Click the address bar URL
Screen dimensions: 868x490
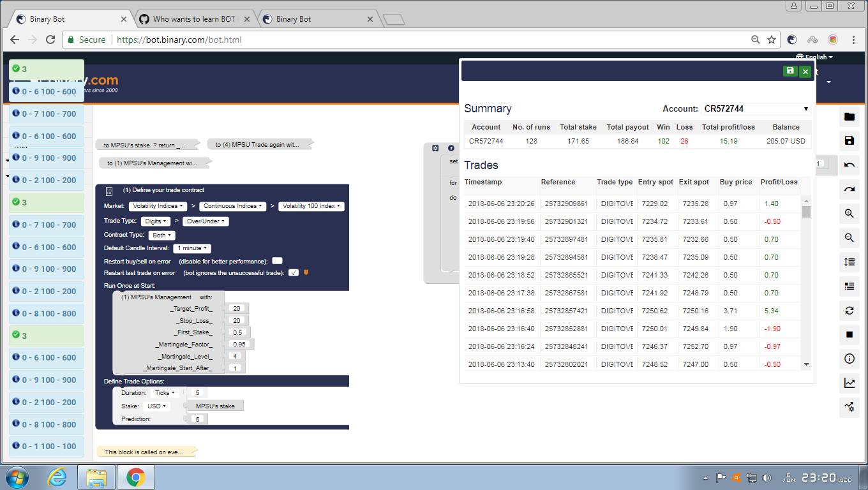click(x=179, y=40)
